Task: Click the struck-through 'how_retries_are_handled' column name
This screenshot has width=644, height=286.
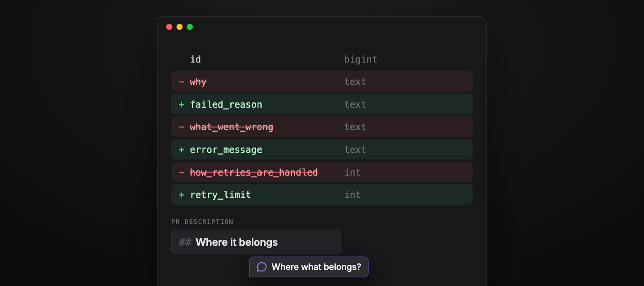Action: (x=254, y=172)
